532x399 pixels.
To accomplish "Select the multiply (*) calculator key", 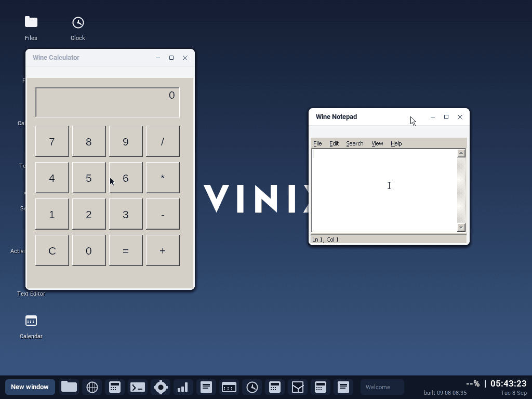I will point(163,178).
